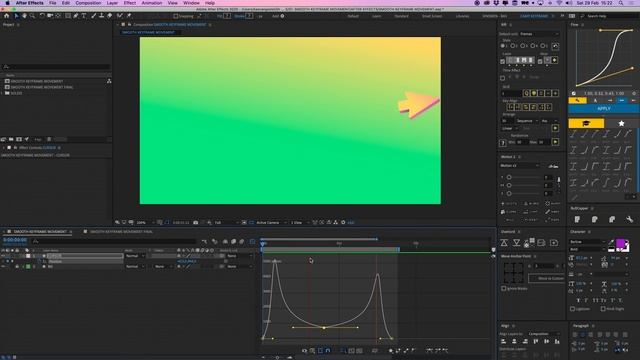
Task: Open Spotlight search in the macOS menu bar
Action: (x=621, y=3)
